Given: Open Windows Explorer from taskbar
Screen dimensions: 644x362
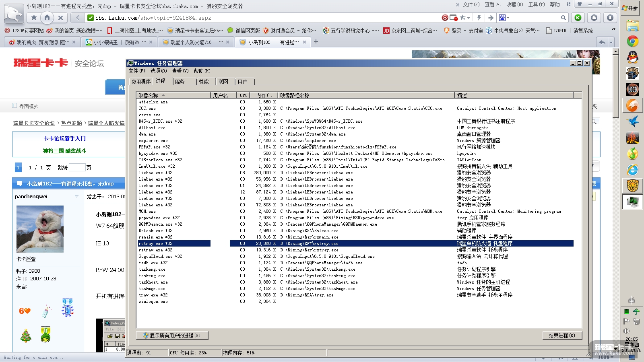Looking at the screenshot, I should pos(633,26).
